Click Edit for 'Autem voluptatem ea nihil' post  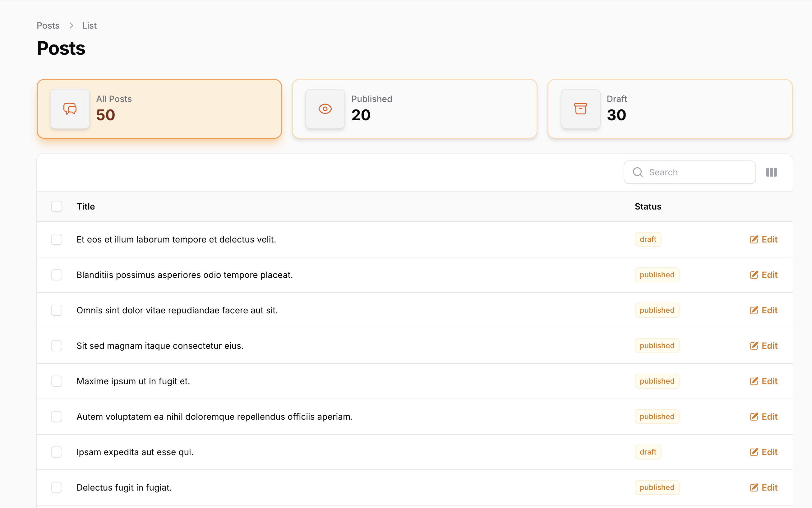tap(764, 417)
